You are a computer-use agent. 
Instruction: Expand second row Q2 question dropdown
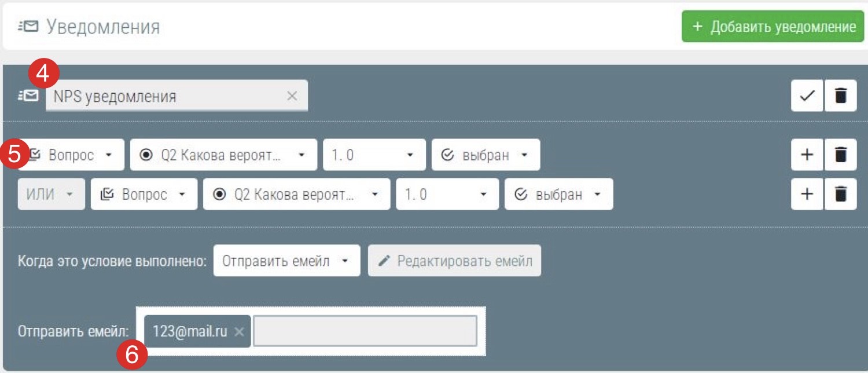click(296, 195)
